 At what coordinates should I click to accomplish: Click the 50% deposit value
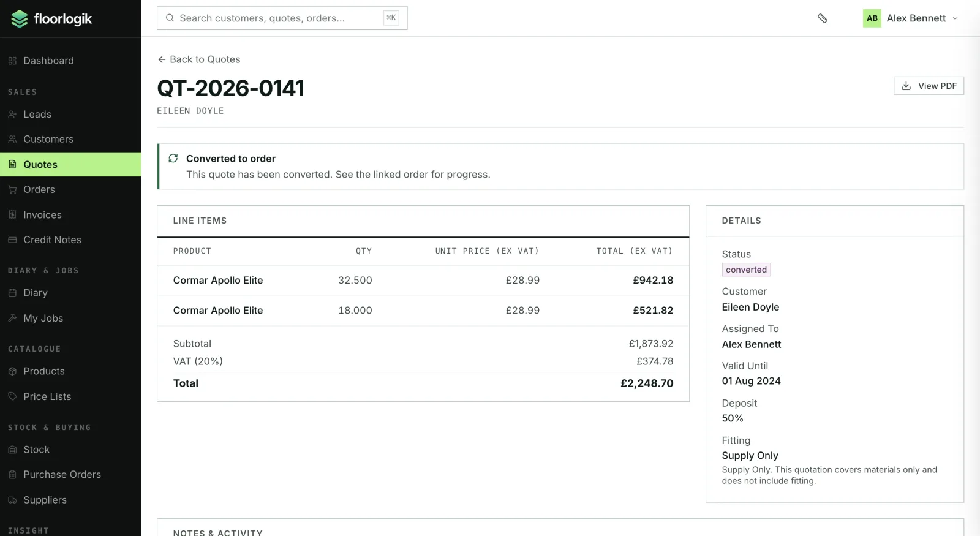[x=733, y=418]
